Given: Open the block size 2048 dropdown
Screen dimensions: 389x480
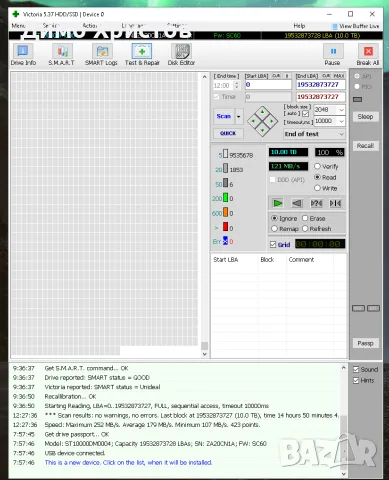Looking at the screenshot, I should click(x=341, y=110).
